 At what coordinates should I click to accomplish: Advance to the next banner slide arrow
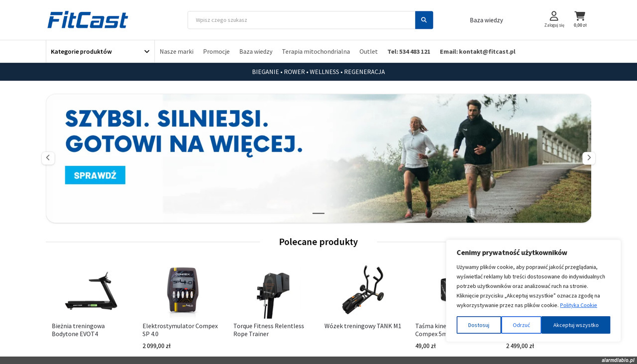pyautogui.click(x=589, y=158)
